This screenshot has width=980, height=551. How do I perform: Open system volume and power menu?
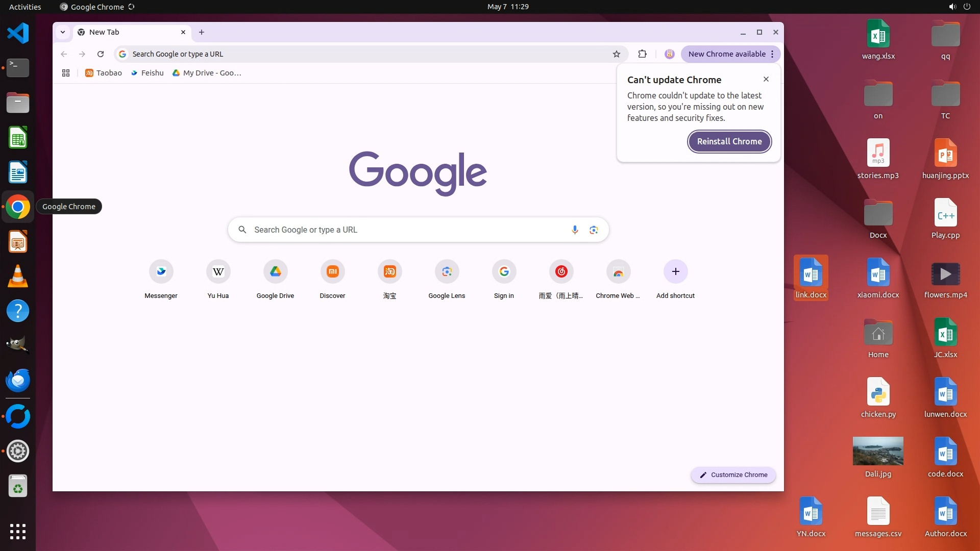(959, 7)
